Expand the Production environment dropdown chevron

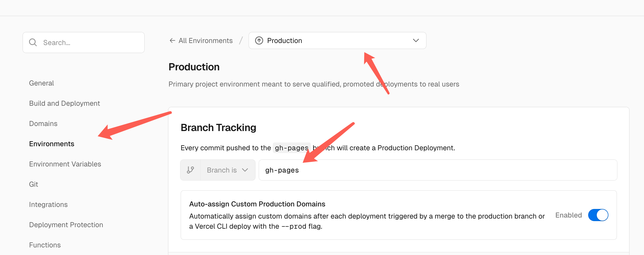tap(416, 40)
